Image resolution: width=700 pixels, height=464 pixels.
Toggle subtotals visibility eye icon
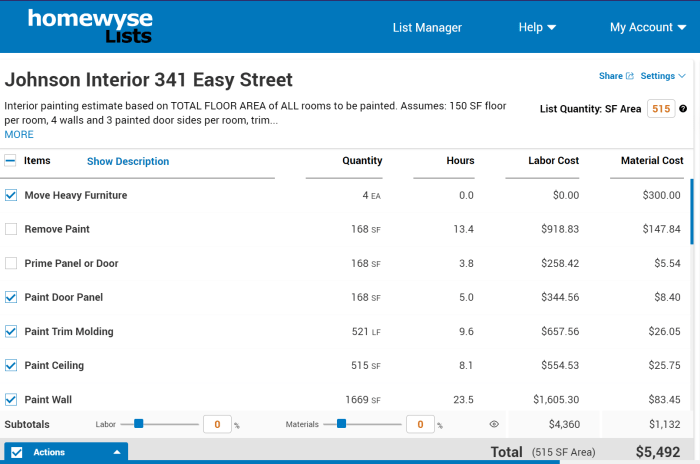[x=494, y=424]
